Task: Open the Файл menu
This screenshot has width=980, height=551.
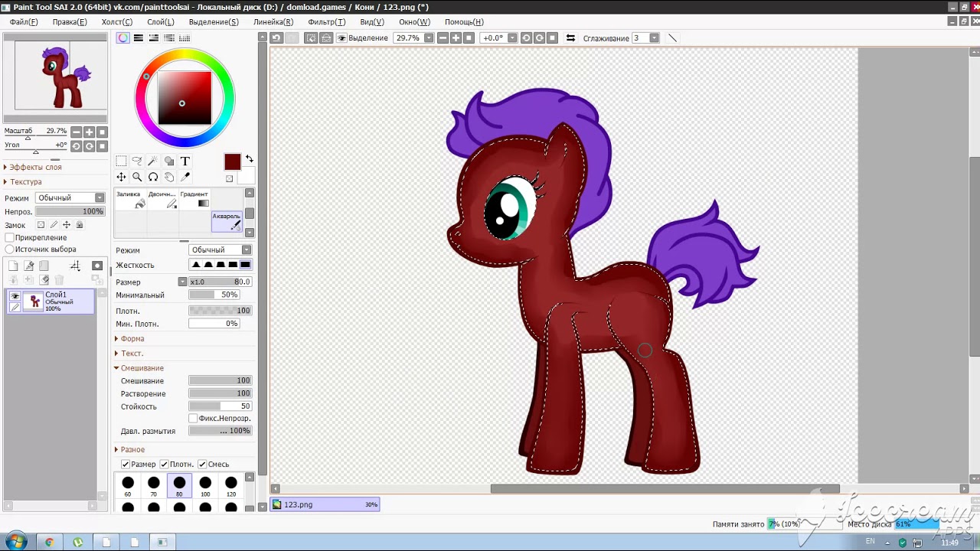Action: pyautogui.click(x=24, y=22)
